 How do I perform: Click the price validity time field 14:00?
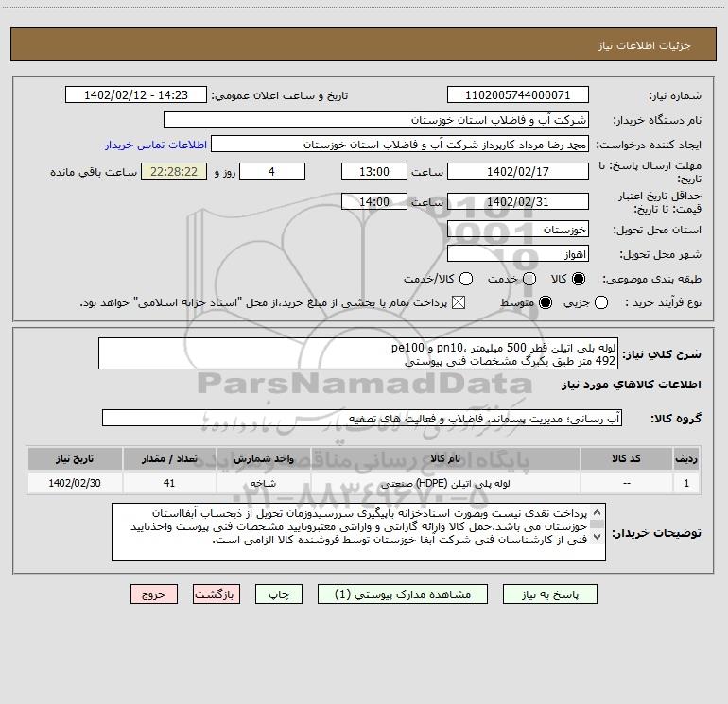(374, 201)
